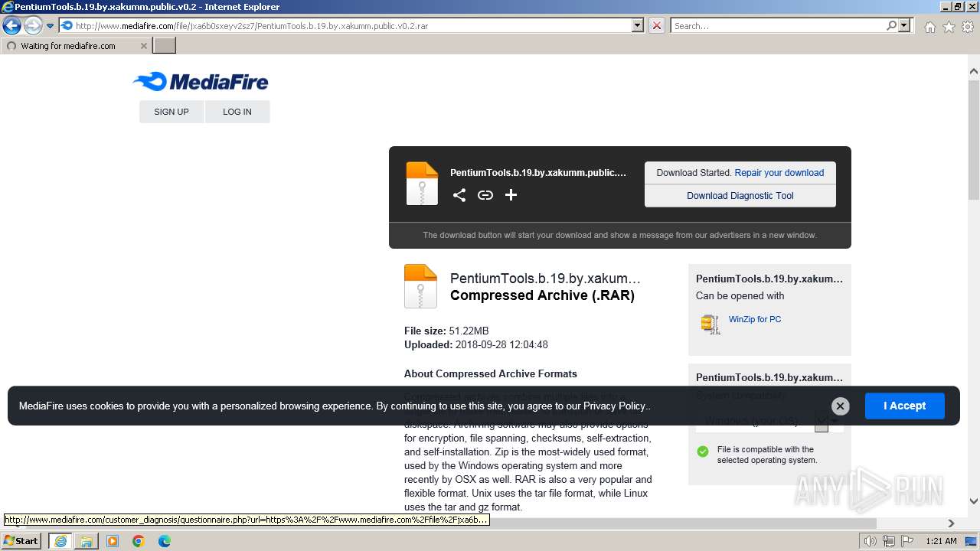The image size is (980, 551).
Task: Open a new blank tab
Action: tap(165, 46)
